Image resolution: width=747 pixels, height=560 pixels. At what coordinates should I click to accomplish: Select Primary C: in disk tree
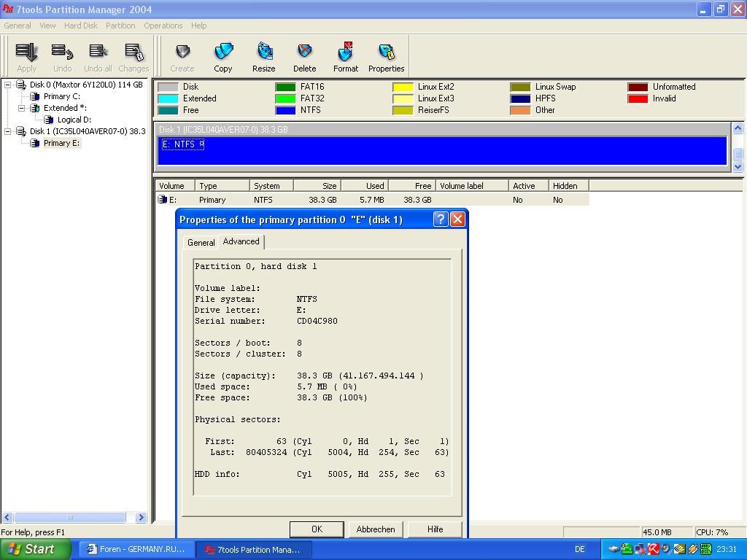coord(62,96)
